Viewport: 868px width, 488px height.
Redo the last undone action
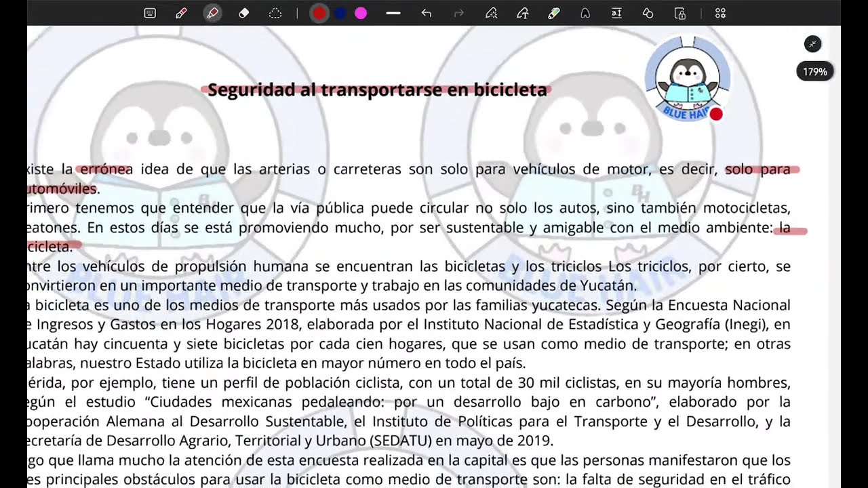(x=459, y=13)
